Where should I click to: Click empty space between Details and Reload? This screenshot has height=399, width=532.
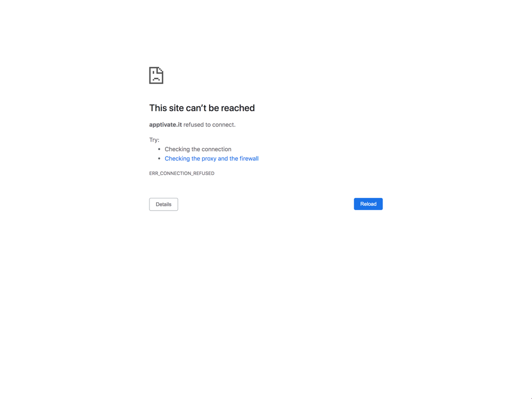[x=266, y=204]
